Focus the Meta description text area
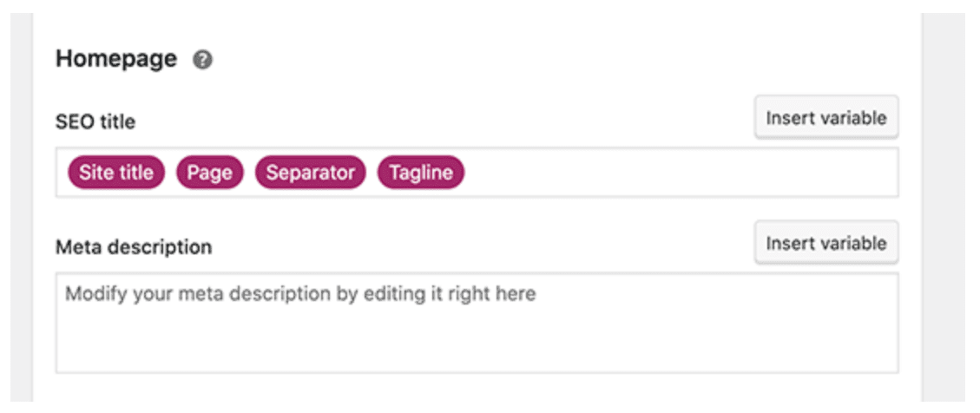The height and width of the screenshot is (413, 980). click(x=477, y=323)
